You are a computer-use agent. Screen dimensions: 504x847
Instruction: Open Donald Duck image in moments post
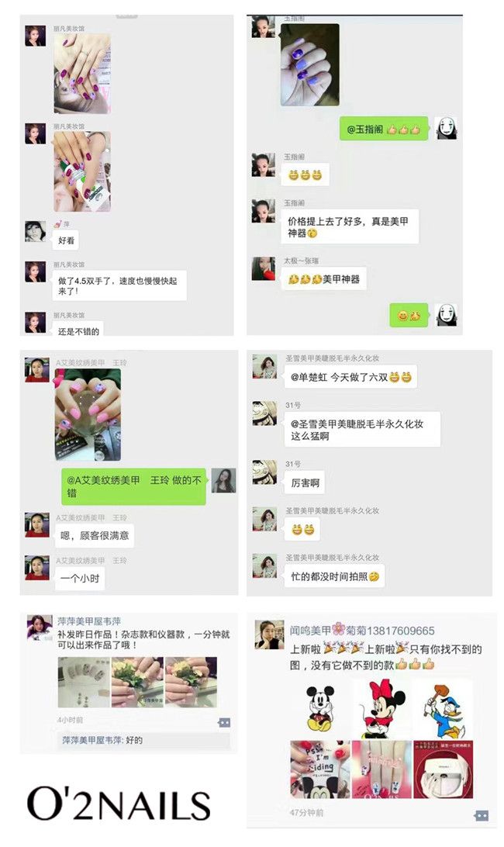click(x=444, y=709)
